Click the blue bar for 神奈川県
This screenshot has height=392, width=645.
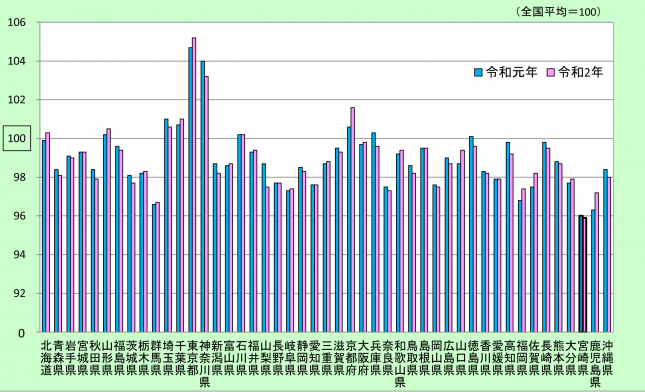(x=203, y=196)
